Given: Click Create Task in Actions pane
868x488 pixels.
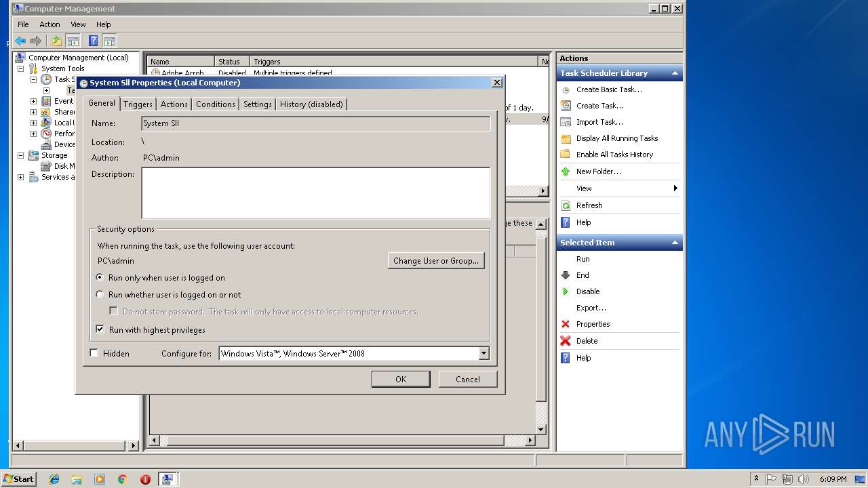Looking at the screenshot, I should [599, 106].
